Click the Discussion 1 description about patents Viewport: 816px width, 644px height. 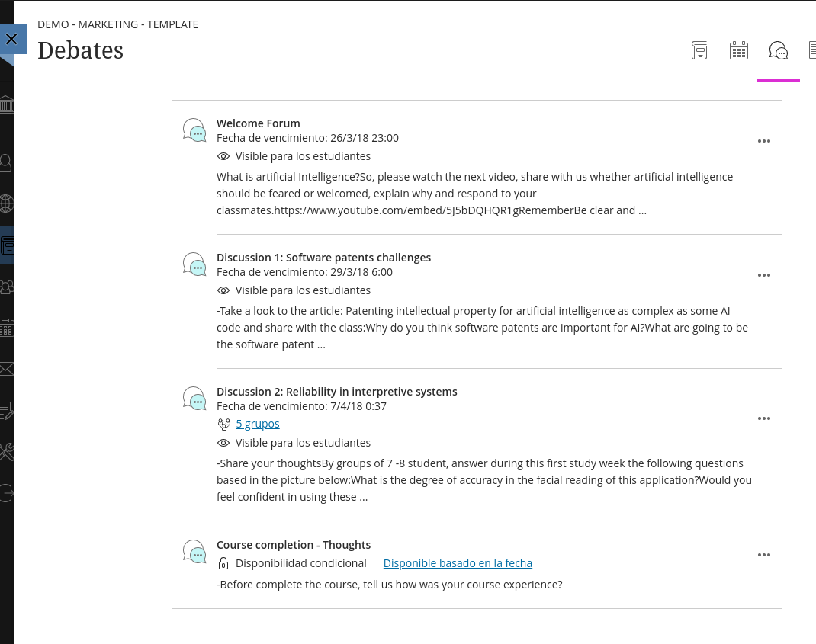483,328
